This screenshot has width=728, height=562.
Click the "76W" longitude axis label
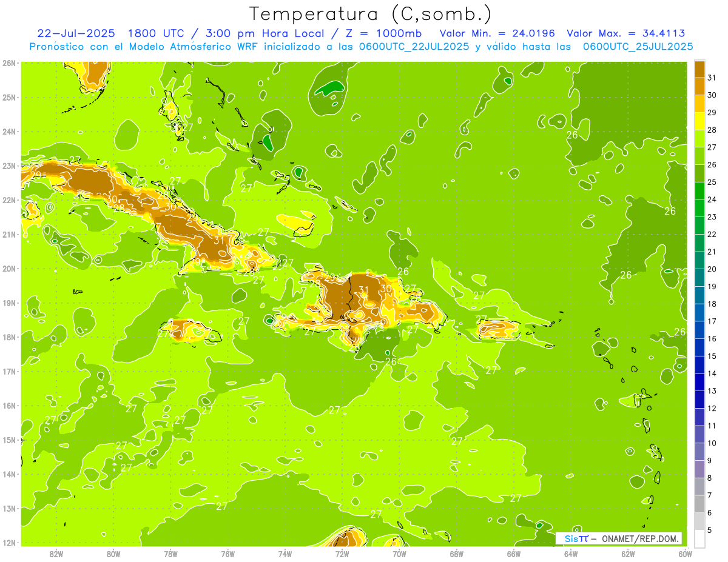[227, 554]
